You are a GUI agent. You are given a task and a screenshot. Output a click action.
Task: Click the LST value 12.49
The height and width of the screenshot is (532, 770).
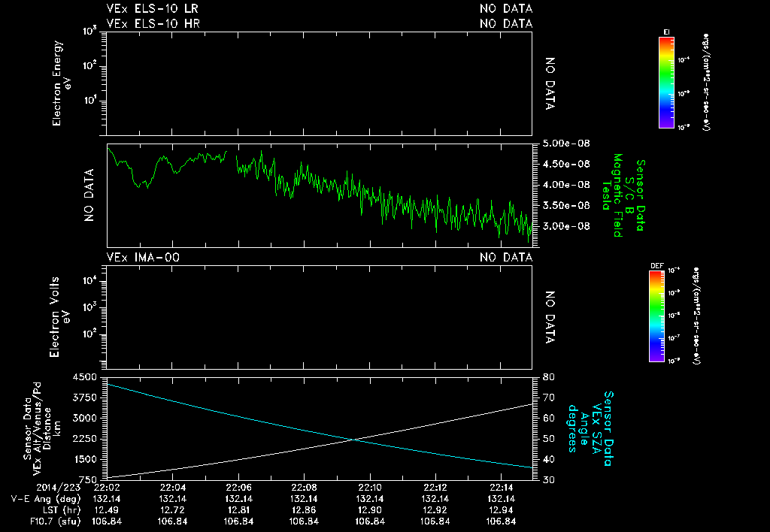(x=107, y=510)
